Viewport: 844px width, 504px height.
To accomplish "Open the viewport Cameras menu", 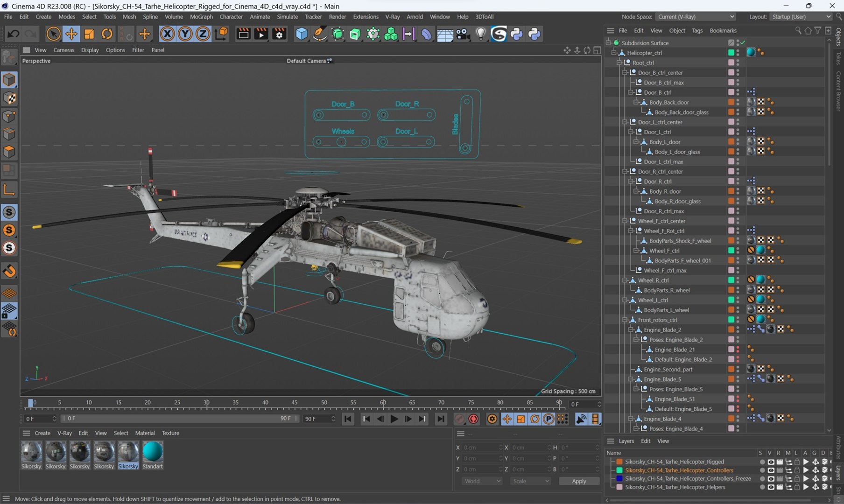I will coord(63,50).
